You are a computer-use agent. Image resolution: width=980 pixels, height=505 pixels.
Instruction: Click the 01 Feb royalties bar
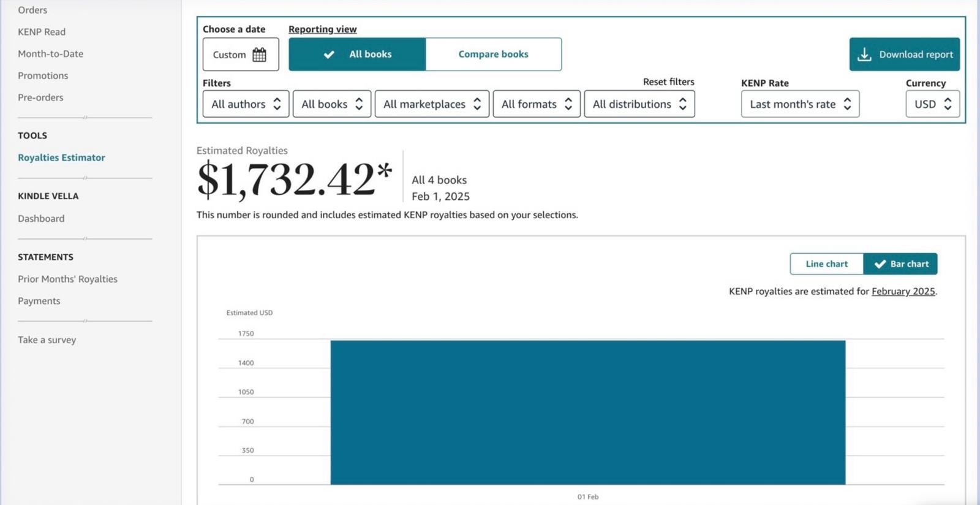(x=587, y=412)
